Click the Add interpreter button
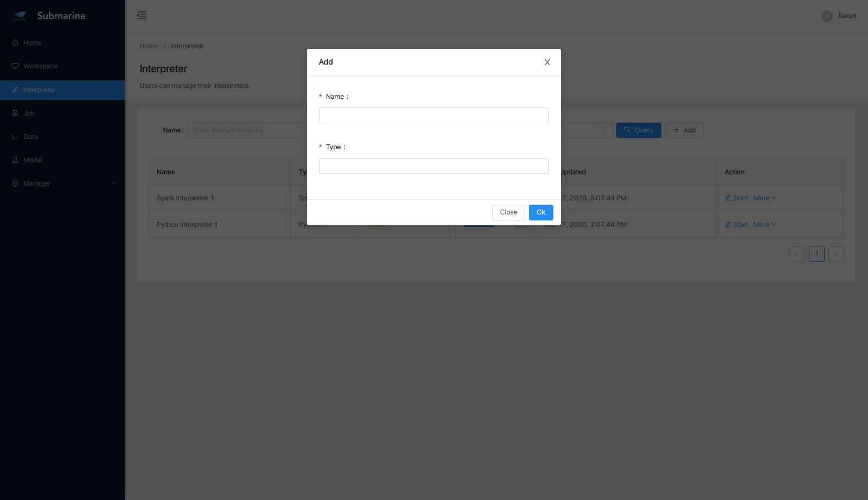This screenshot has width=868, height=500. pos(684,130)
